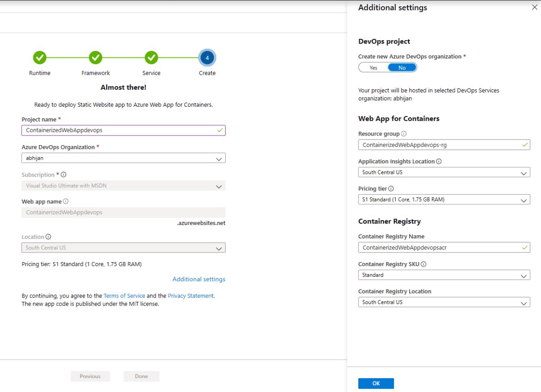This screenshot has width=541, height=392.
Task: Open the Subscription dropdown
Action: 123,186
